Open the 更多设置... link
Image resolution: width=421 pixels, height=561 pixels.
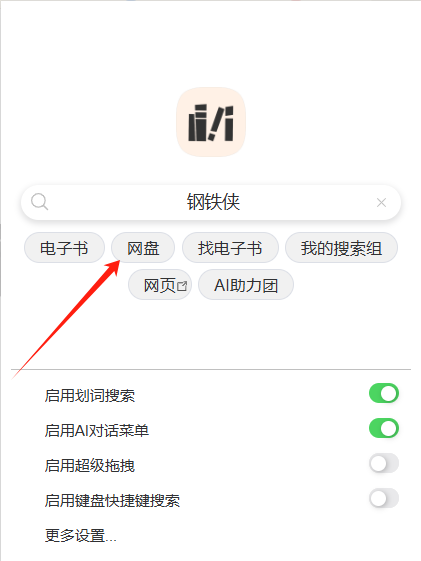tap(81, 536)
